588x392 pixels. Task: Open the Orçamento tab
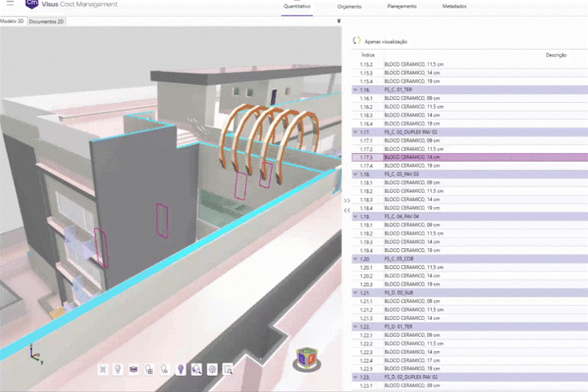click(349, 5)
